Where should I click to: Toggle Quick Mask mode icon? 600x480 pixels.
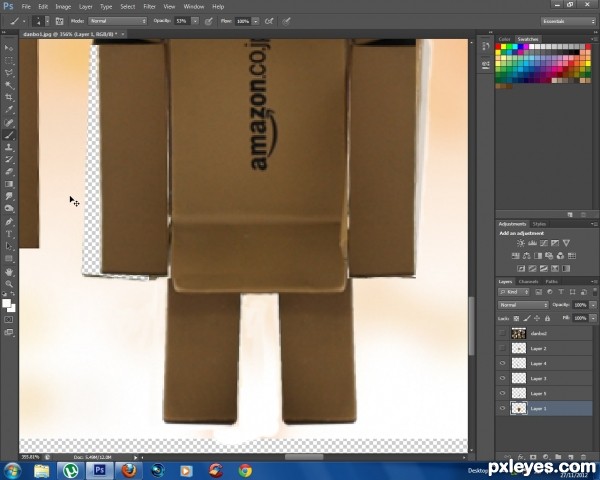pyautogui.click(x=9, y=319)
